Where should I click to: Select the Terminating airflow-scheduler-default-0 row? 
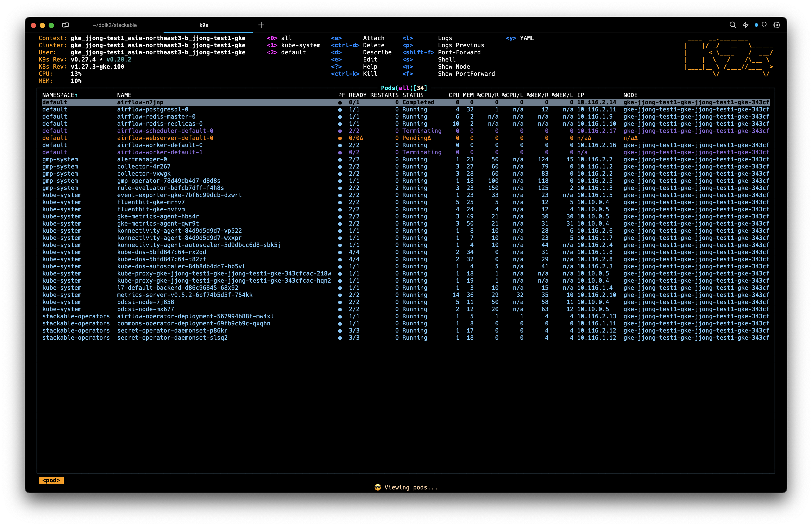click(x=165, y=131)
